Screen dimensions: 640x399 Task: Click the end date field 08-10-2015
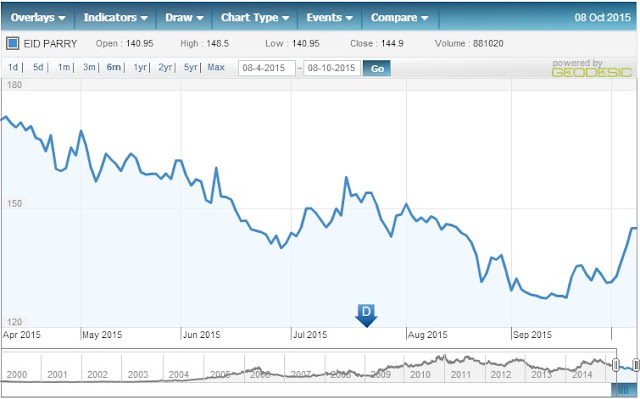pyautogui.click(x=332, y=68)
